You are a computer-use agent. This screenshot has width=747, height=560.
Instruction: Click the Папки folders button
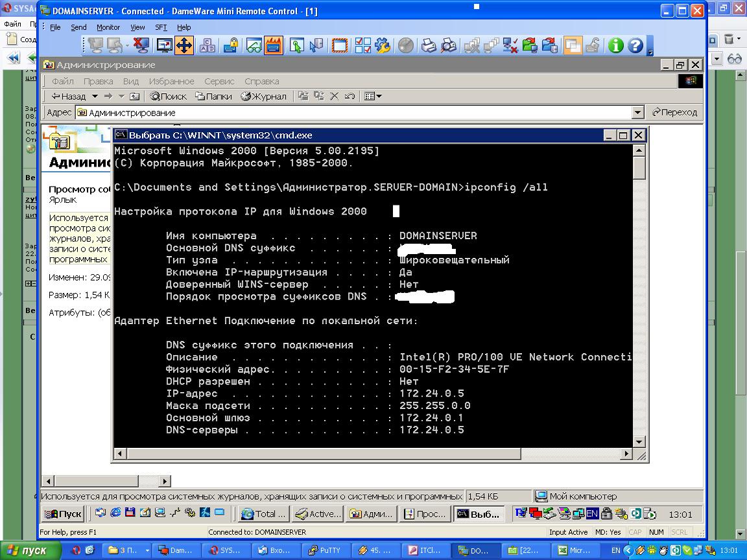[213, 96]
